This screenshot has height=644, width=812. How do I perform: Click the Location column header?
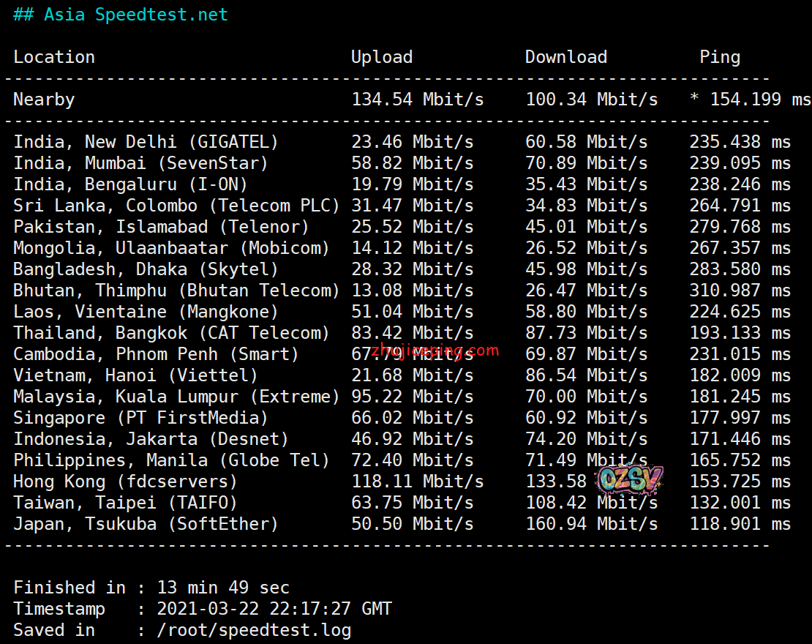pos(54,57)
